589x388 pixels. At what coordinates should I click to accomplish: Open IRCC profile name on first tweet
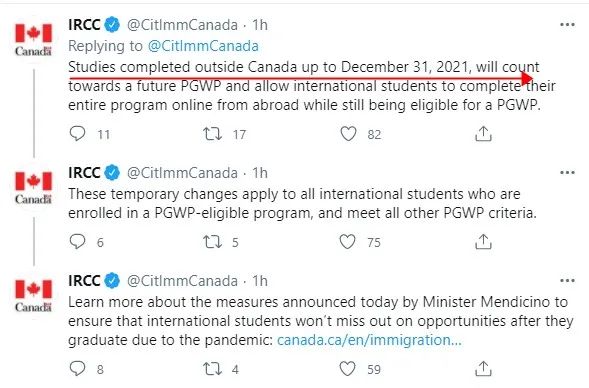tap(84, 25)
